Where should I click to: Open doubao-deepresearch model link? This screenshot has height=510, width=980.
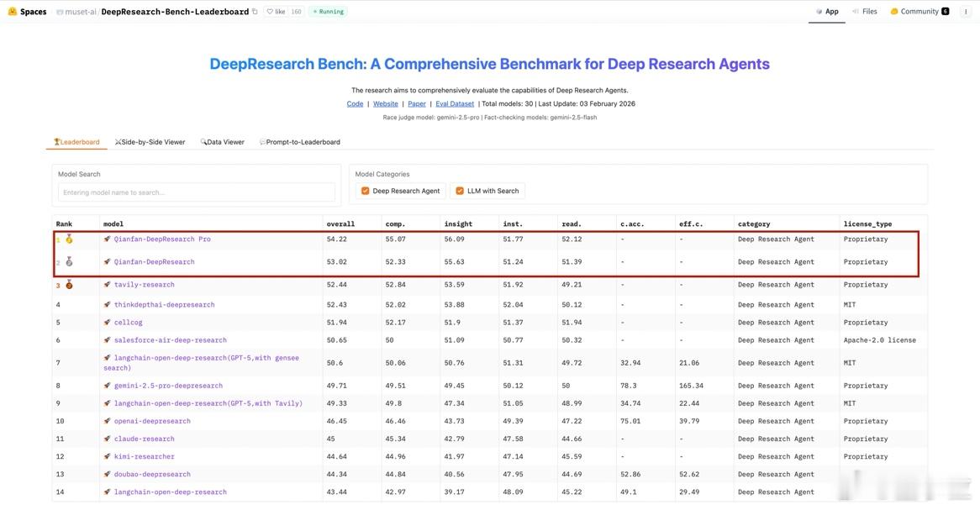tap(152, 475)
